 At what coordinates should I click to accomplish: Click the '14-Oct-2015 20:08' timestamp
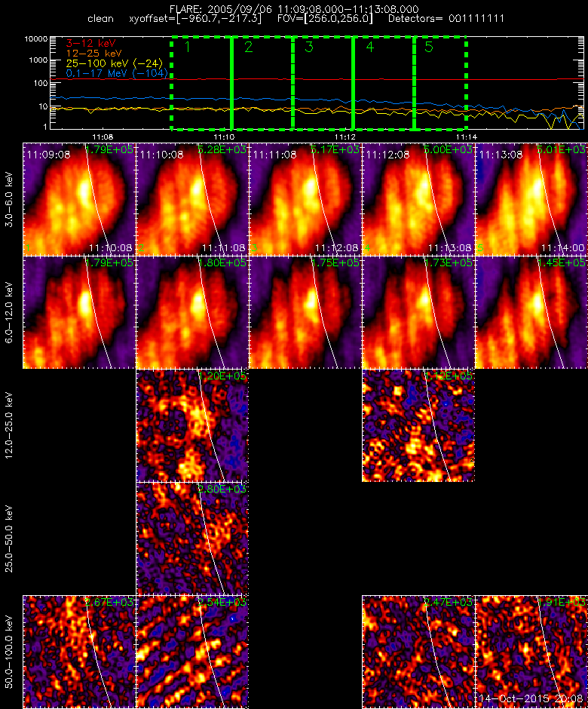(x=531, y=698)
